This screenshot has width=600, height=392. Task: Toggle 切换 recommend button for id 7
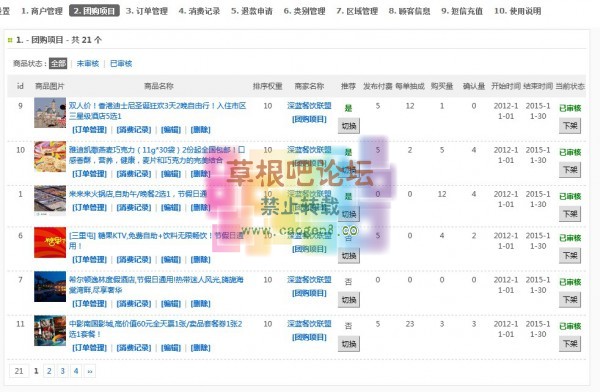point(349,300)
